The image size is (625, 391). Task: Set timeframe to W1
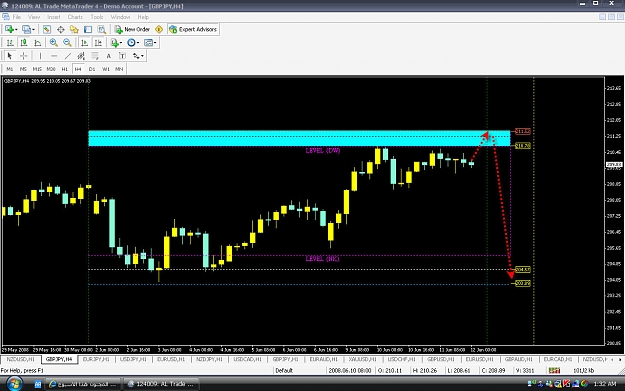[x=106, y=69]
